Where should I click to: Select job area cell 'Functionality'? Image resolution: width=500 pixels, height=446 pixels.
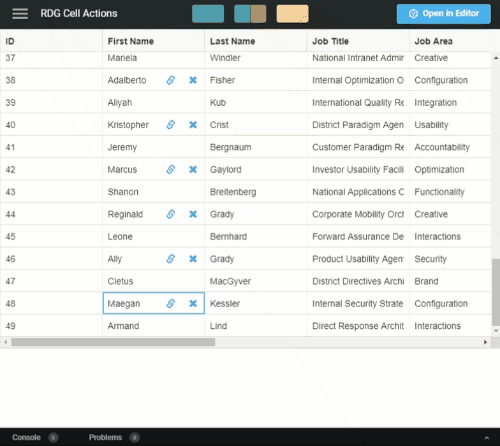[450, 192]
